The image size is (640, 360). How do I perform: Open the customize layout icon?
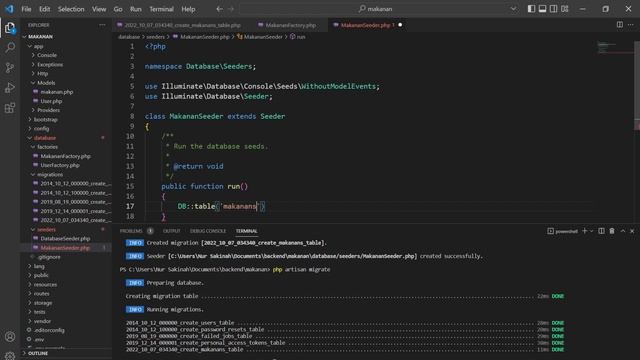coord(564,9)
